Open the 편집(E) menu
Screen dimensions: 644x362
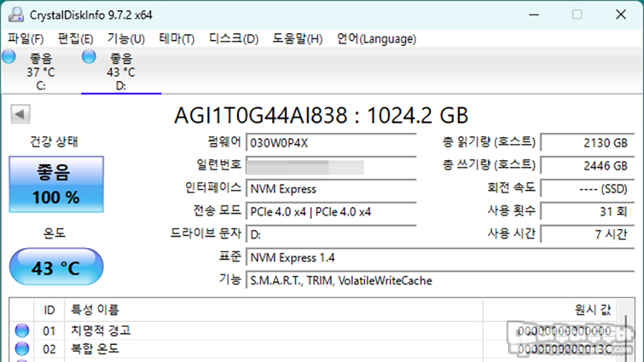click(x=76, y=39)
